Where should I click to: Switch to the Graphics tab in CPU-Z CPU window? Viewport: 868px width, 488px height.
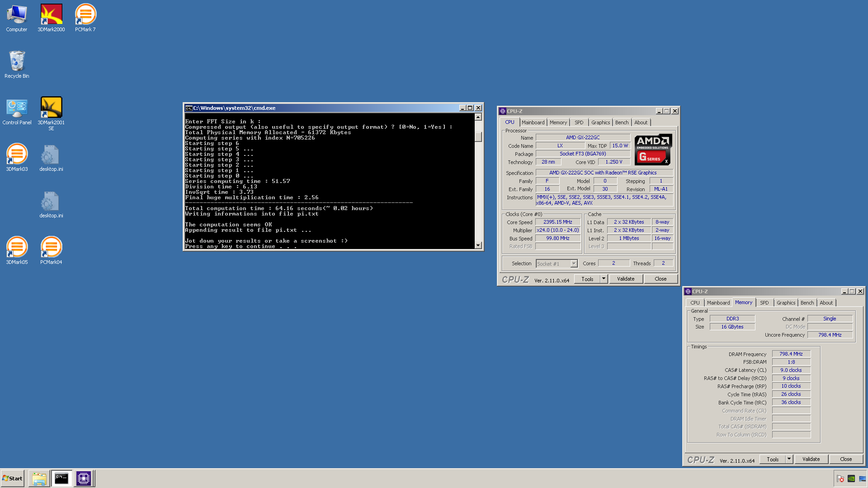[x=600, y=122]
